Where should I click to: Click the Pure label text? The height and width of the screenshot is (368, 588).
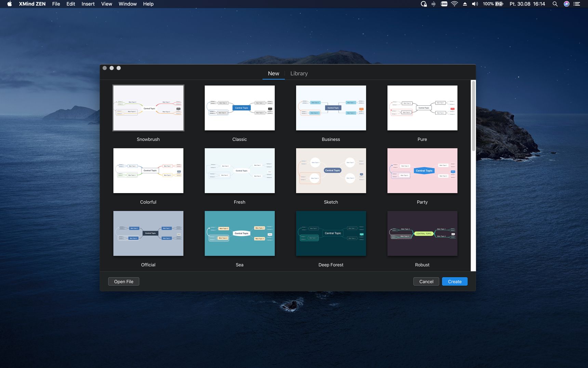[x=422, y=139]
